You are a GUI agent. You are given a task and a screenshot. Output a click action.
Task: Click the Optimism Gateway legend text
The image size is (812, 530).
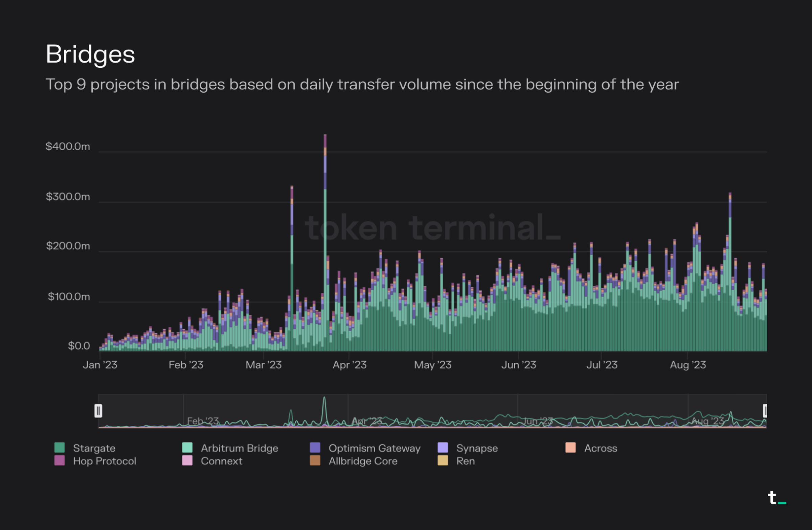tap(374, 448)
